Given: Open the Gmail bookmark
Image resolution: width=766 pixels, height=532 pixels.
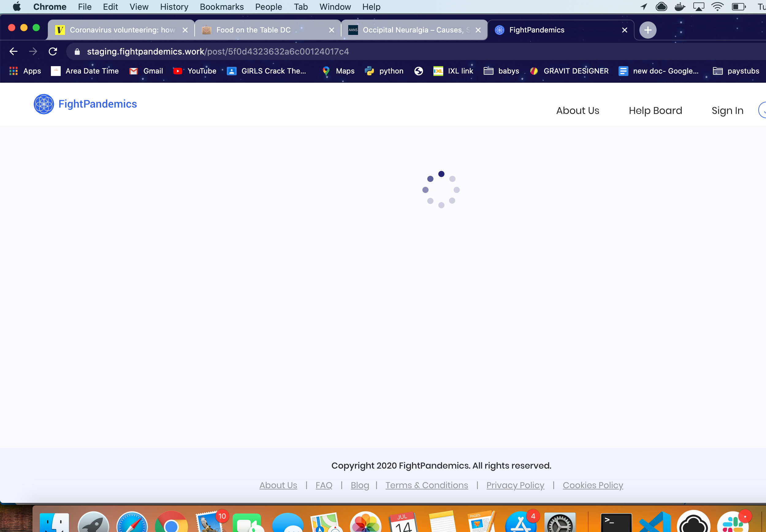Looking at the screenshot, I should tap(146, 71).
